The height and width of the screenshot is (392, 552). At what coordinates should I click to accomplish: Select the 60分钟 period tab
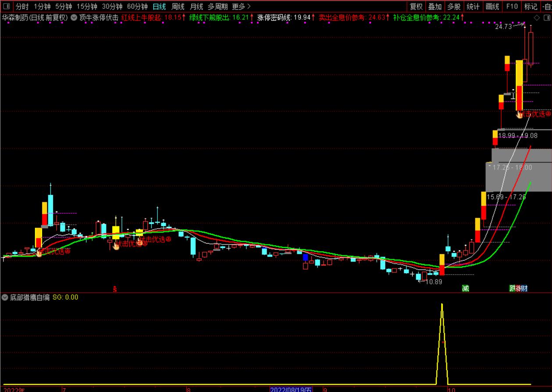point(137,7)
